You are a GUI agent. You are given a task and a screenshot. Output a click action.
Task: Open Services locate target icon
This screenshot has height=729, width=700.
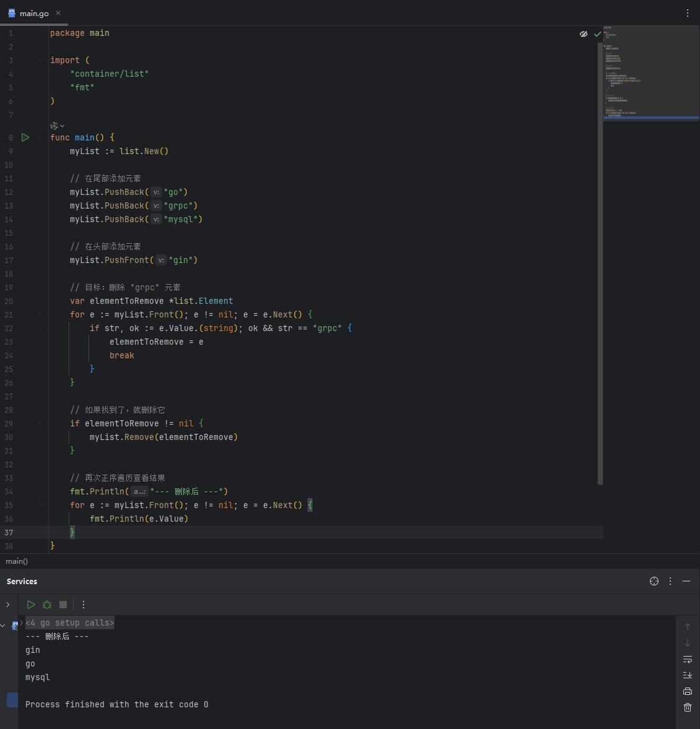[654, 581]
